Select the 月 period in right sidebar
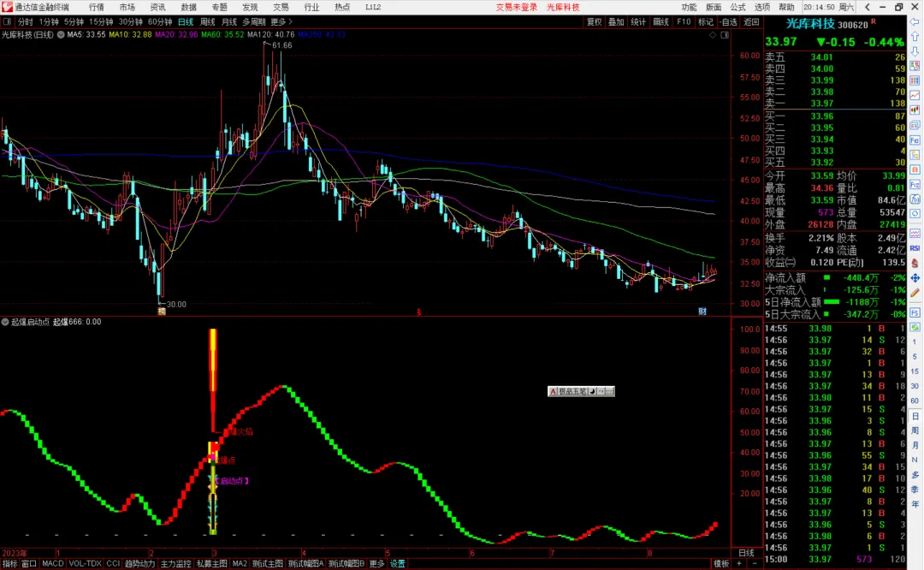 click(915, 446)
